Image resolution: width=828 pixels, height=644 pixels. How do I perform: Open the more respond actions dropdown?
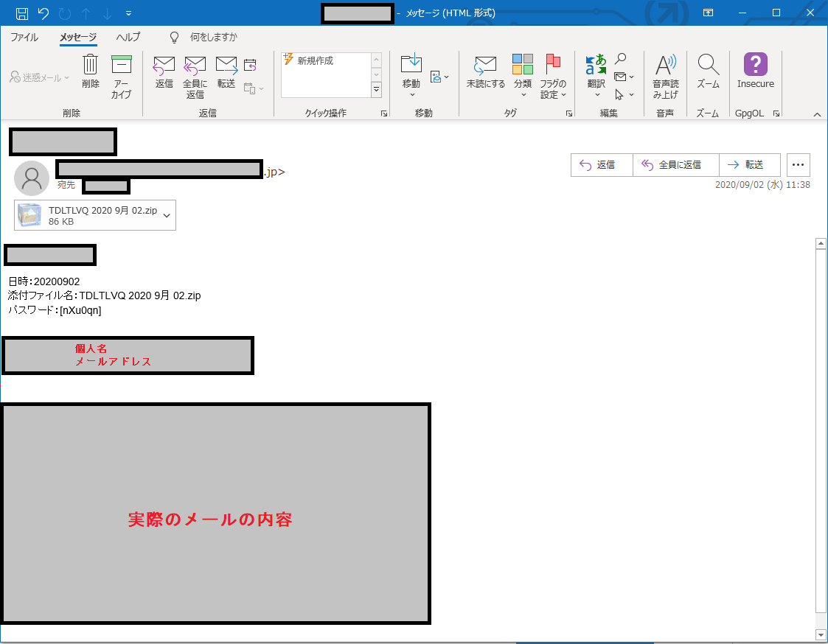point(254,88)
